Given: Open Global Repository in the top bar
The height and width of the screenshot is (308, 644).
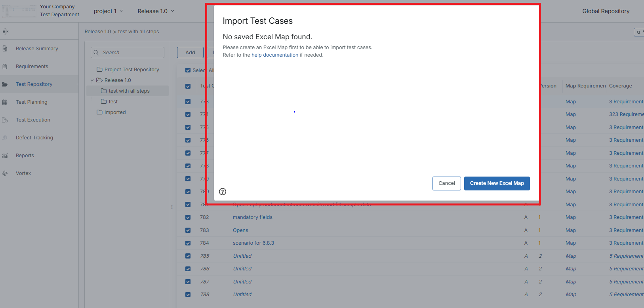Looking at the screenshot, I should pos(606,11).
